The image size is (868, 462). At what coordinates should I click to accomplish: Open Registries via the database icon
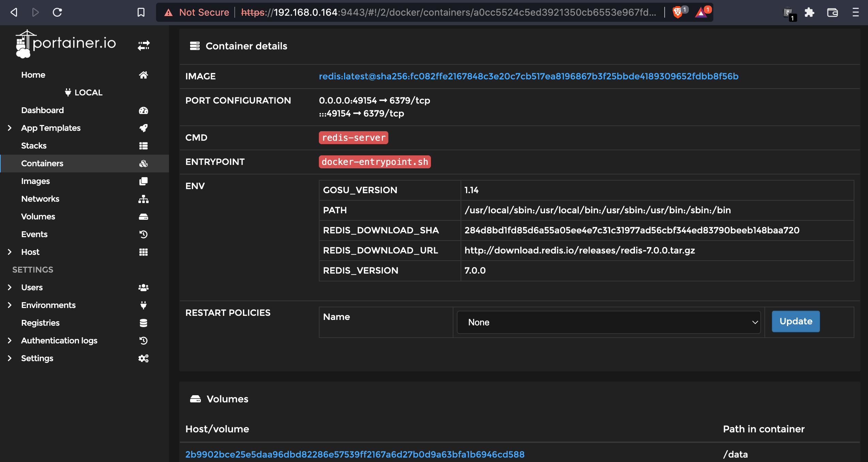coord(143,323)
